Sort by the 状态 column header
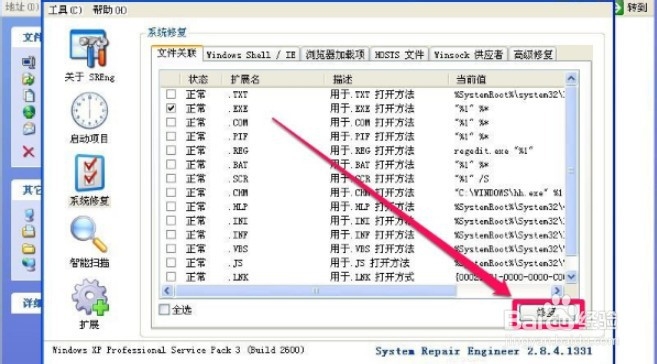The width and height of the screenshot is (657, 364). pyautogui.click(x=200, y=79)
